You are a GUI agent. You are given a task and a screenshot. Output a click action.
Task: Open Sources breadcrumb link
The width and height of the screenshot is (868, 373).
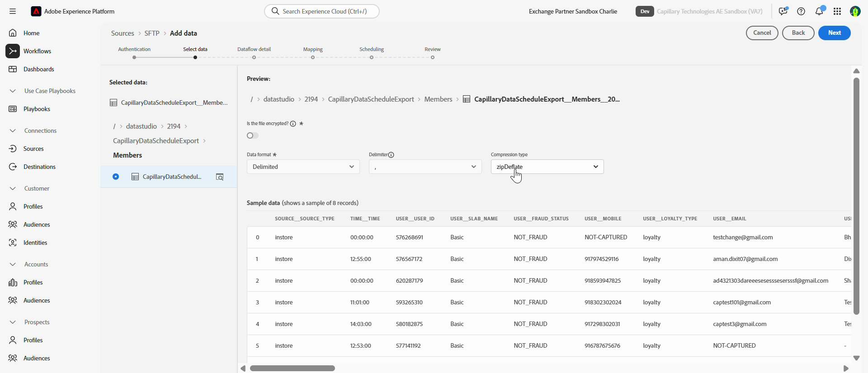(123, 33)
